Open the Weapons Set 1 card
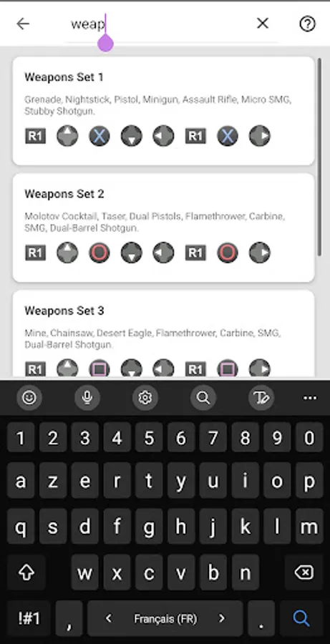This screenshot has width=330, height=644. 163,111
